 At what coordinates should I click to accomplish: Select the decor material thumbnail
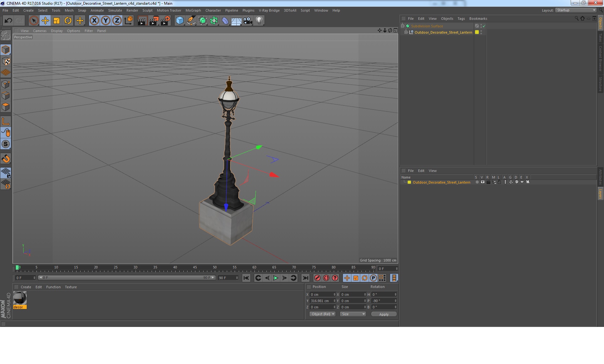(20, 298)
